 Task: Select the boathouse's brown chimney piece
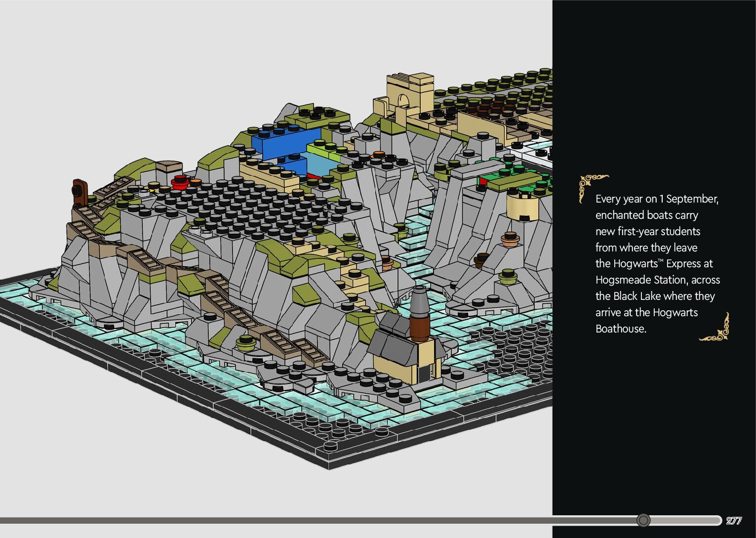pos(419,328)
